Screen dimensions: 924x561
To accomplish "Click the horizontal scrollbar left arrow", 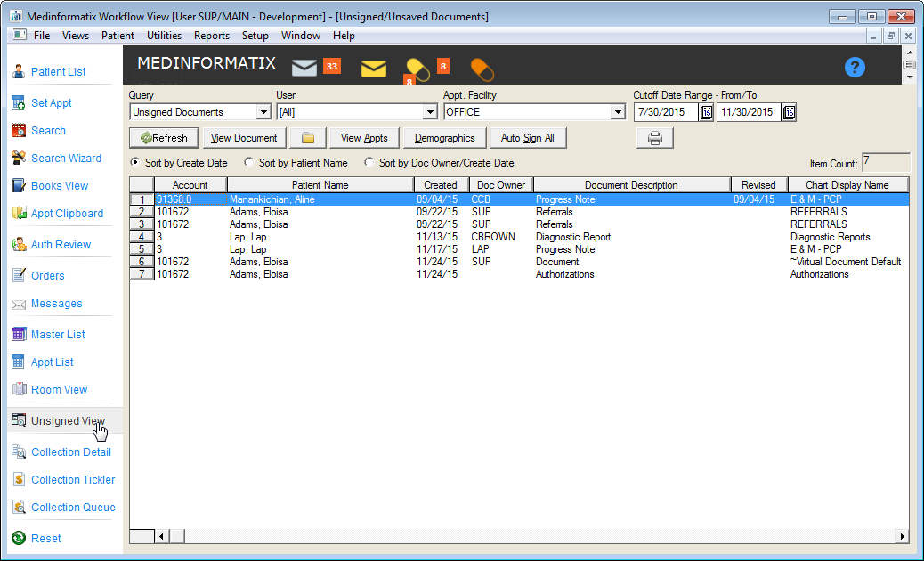I will [161, 536].
